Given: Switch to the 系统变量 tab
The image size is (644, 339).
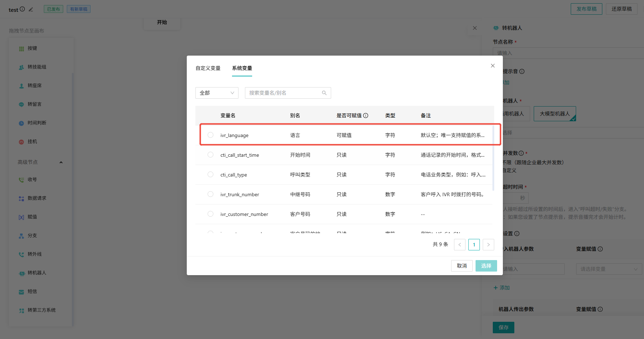Looking at the screenshot, I should coord(242,68).
